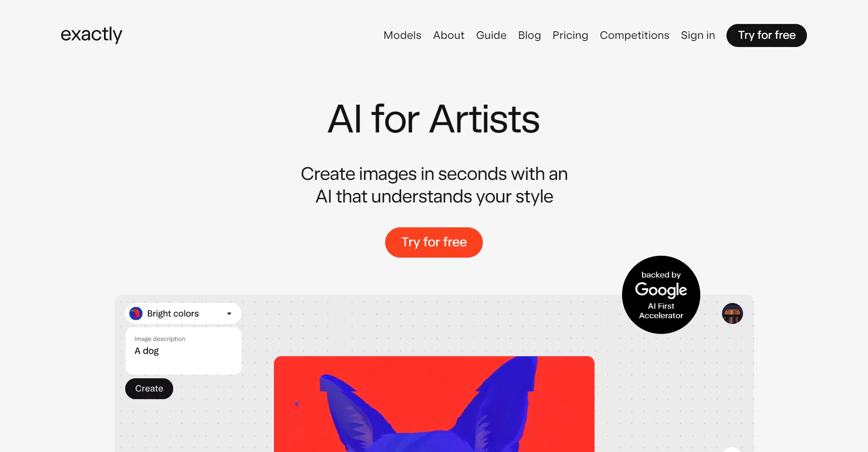
Task: Click the Bright colors style thumbnail icon
Action: pyautogui.click(x=136, y=314)
